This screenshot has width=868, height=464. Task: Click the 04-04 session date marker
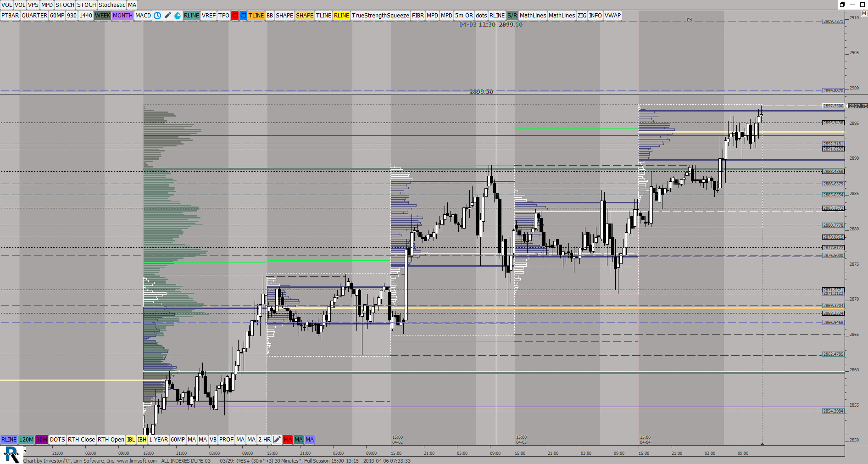click(x=645, y=440)
